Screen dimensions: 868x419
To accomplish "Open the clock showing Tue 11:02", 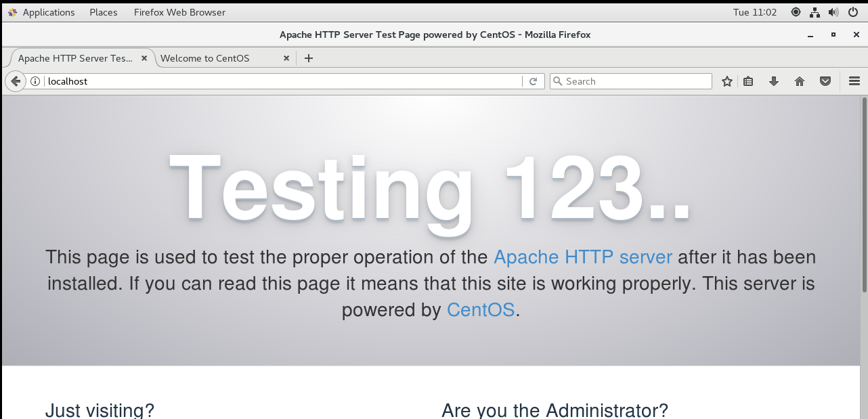I will 755,12.
